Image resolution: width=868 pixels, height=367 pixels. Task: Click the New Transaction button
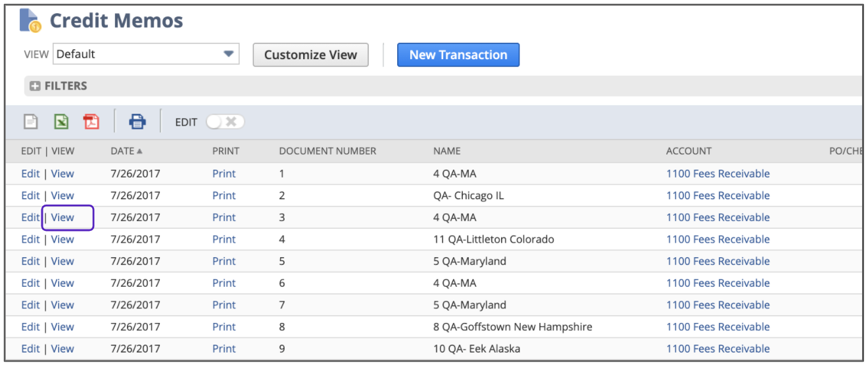[458, 55]
